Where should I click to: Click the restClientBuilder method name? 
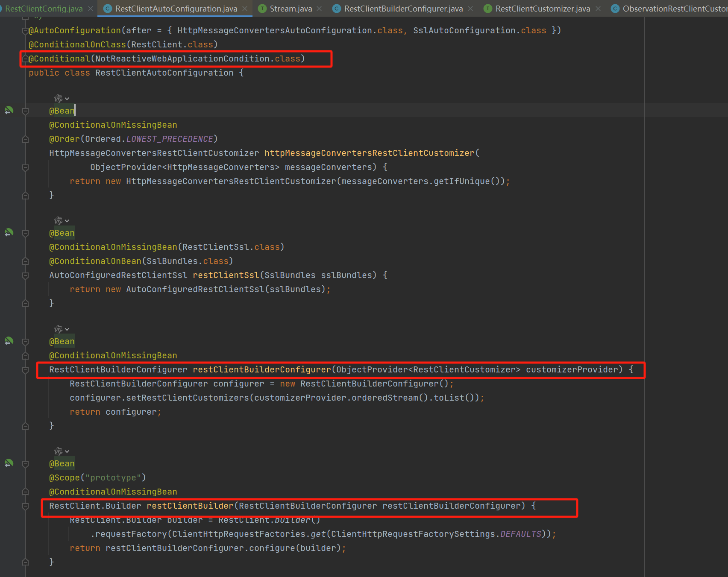tap(190, 506)
